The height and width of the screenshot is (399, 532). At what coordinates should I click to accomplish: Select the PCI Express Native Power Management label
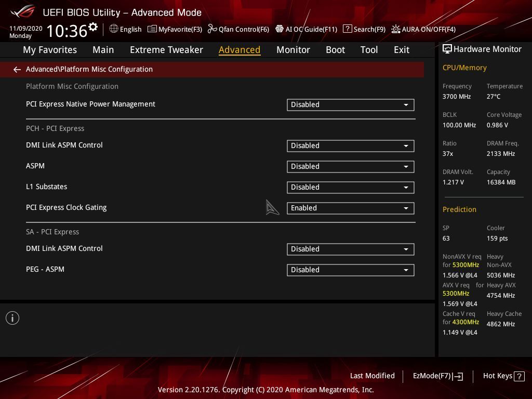pyautogui.click(x=90, y=104)
